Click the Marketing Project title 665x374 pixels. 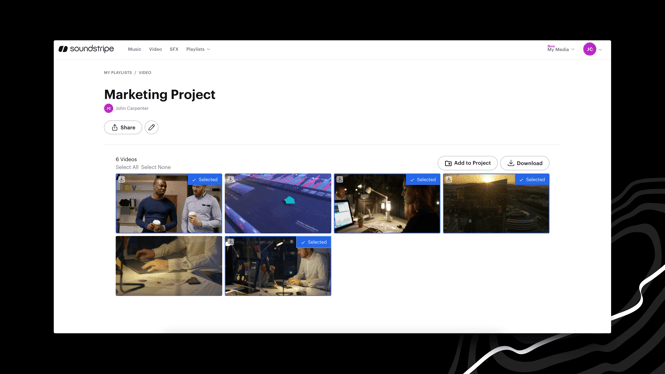click(160, 94)
